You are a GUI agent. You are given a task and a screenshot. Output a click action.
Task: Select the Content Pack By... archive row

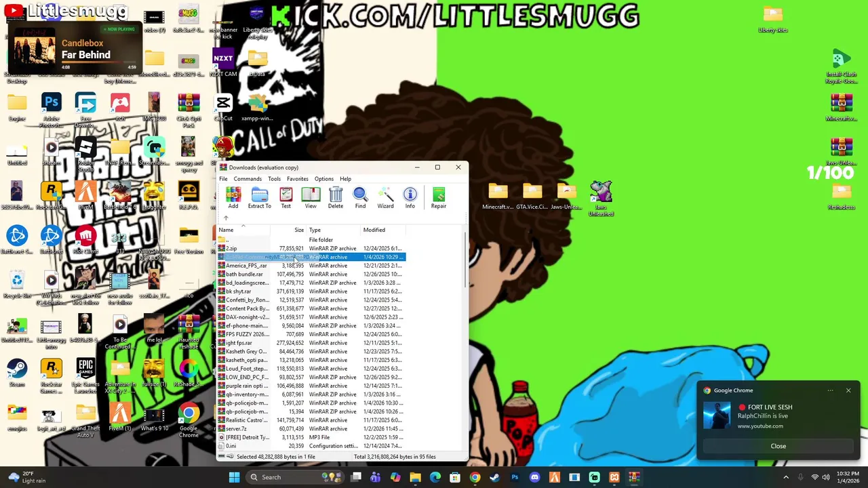311,308
